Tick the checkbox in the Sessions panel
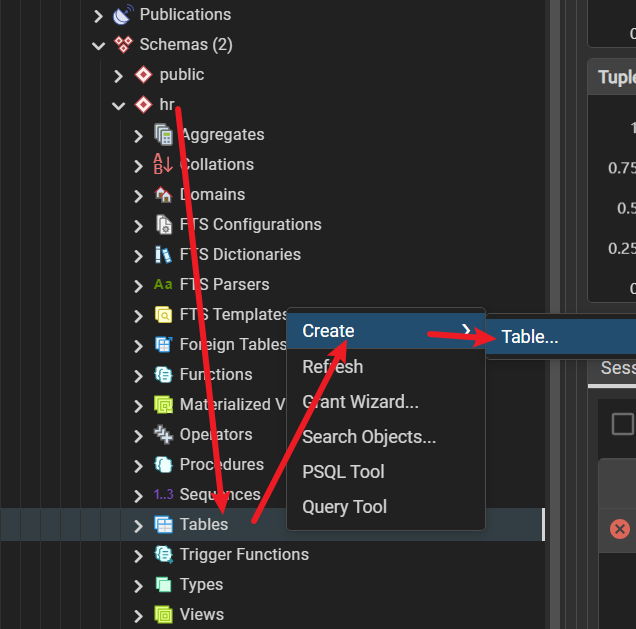 (x=622, y=424)
